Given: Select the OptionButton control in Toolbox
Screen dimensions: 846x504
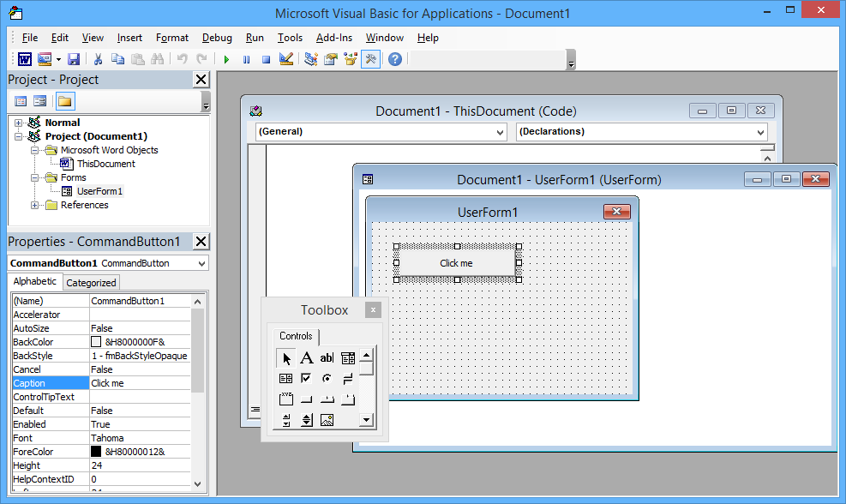Looking at the screenshot, I should coord(327,378).
